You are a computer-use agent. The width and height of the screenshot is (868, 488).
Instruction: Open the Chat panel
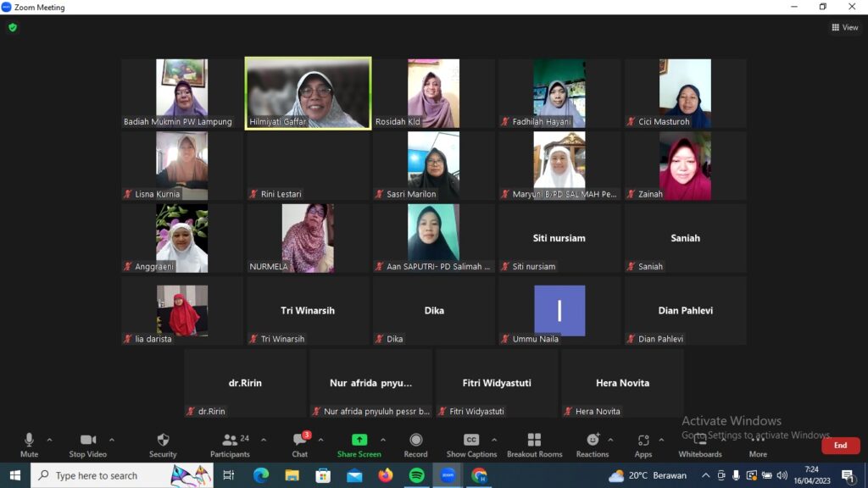pos(300,444)
